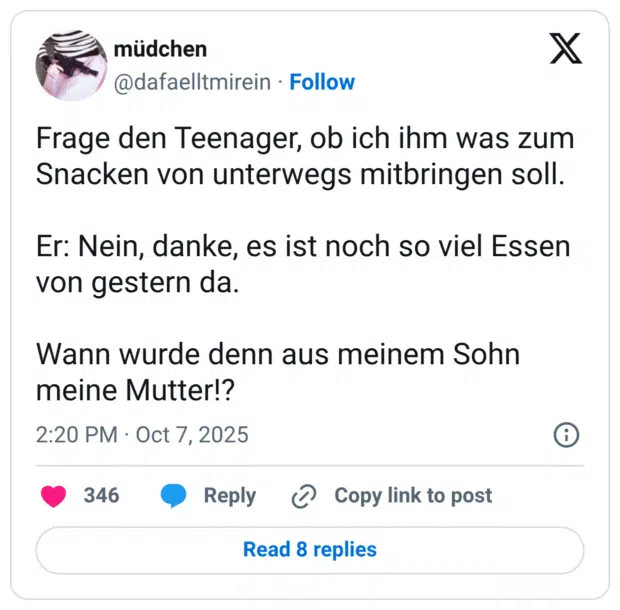Click the blue reply bubble icon

pyautogui.click(x=174, y=495)
